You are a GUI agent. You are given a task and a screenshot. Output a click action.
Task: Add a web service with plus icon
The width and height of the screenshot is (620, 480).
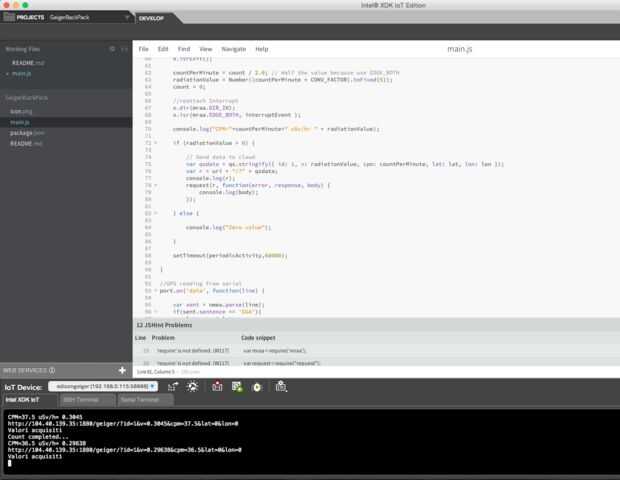[122, 370]
